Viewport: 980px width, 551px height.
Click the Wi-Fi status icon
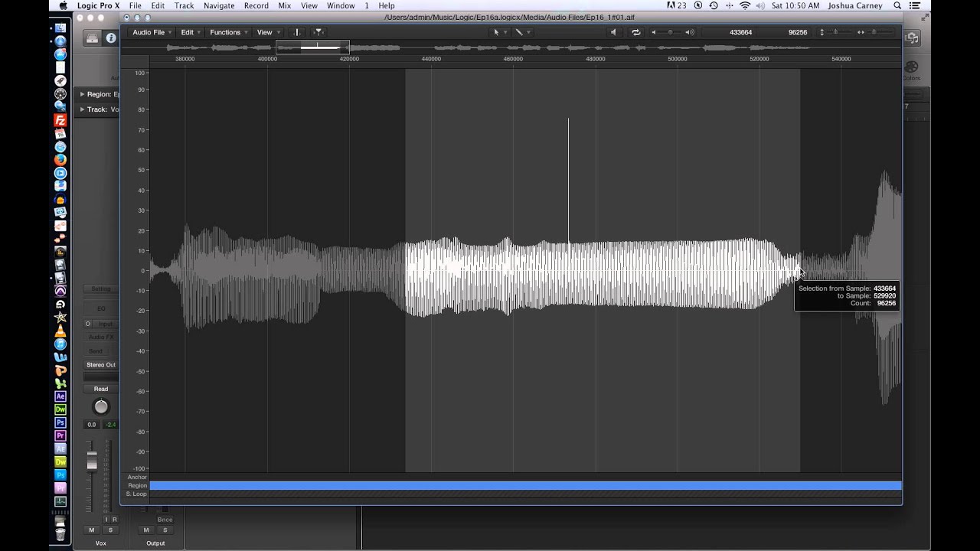tap(745, 5)
